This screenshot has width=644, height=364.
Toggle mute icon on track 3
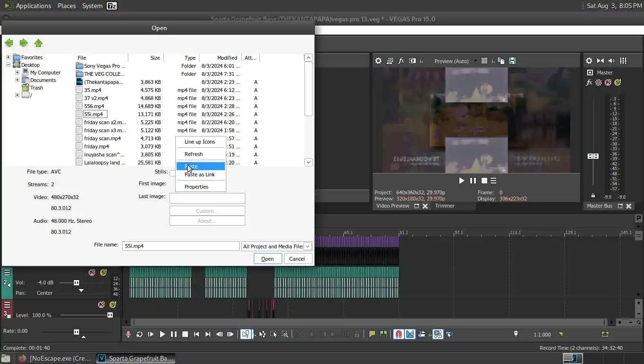tap(101, 305)
